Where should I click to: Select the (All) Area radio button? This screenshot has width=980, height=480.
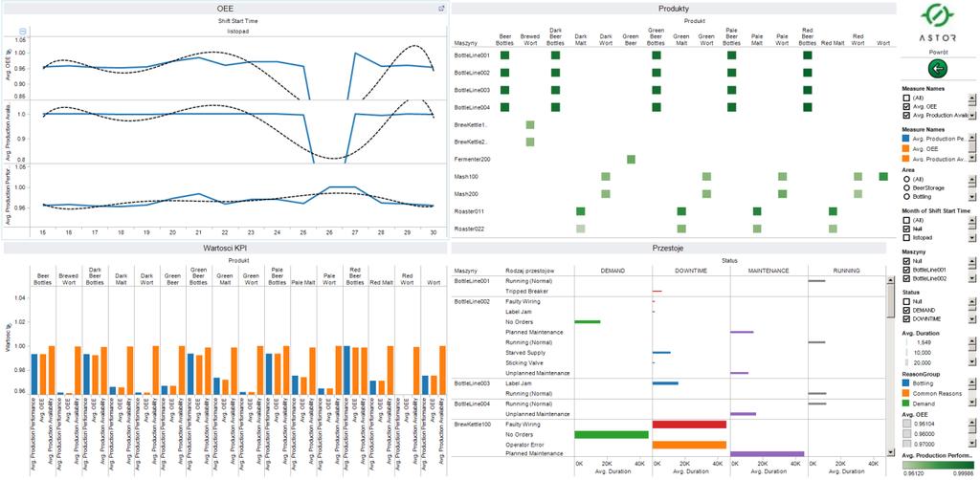point(906,179)
